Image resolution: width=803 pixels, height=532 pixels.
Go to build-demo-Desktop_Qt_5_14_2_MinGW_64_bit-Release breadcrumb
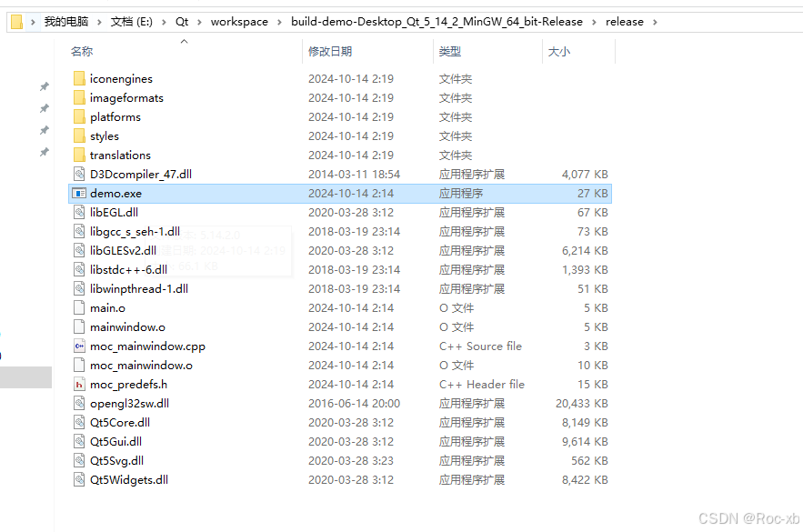pos(437,22)
